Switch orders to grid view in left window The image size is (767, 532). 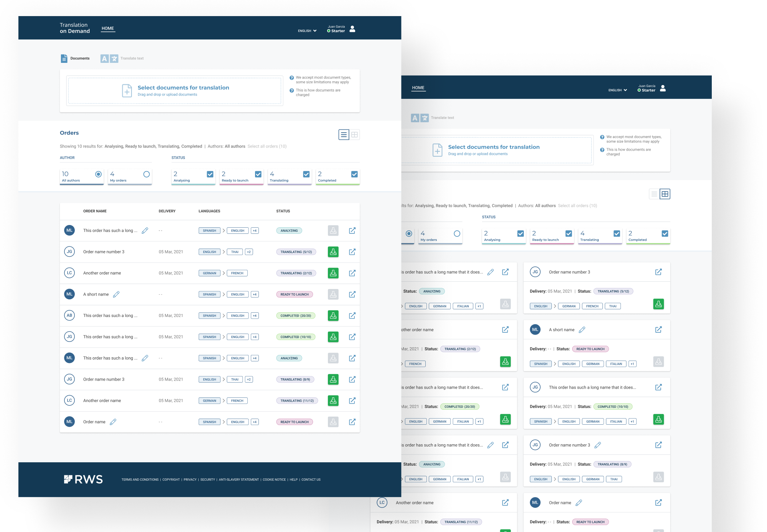pos(355,135)
